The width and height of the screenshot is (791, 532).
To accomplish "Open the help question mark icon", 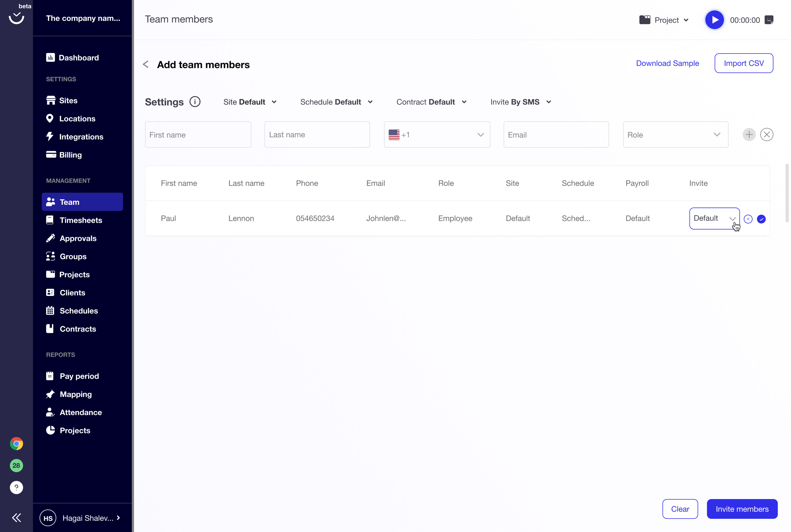I will tap(16, 488).
